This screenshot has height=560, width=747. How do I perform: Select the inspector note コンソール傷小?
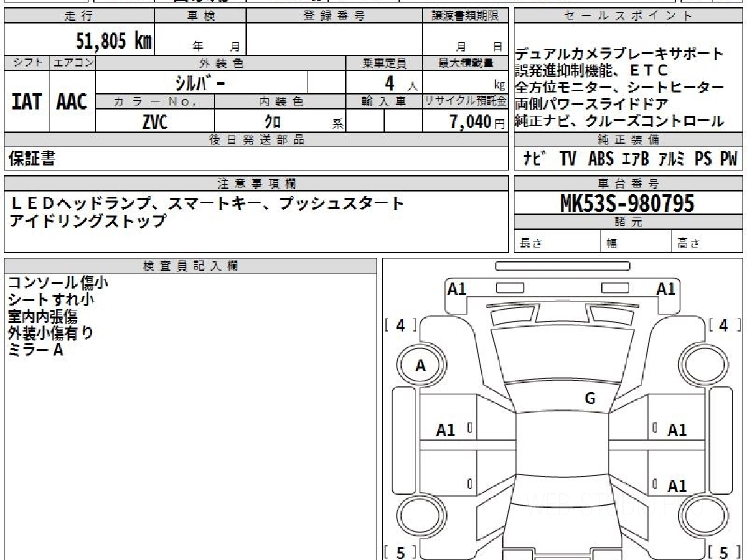pyautogui.click(x=58, y=283)
